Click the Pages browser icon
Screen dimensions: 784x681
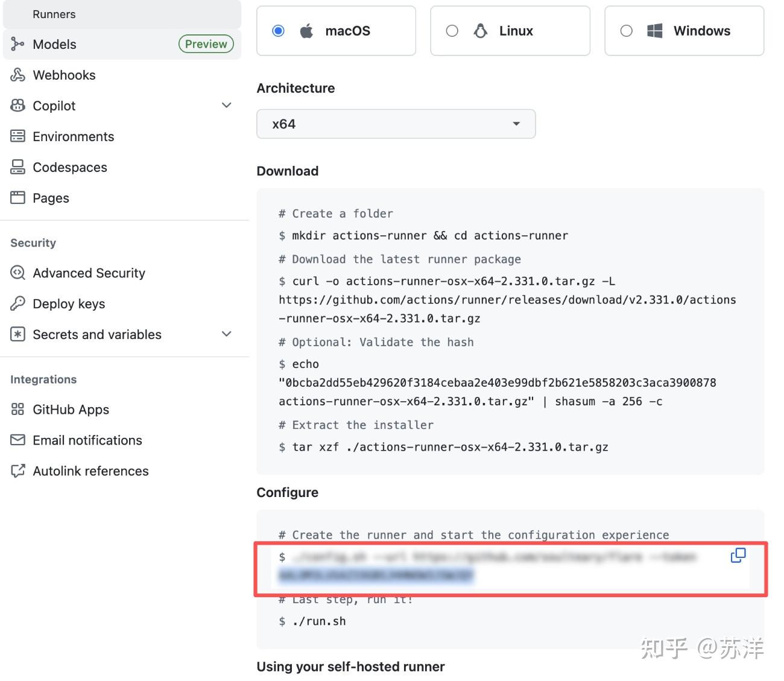click(17, 197)
